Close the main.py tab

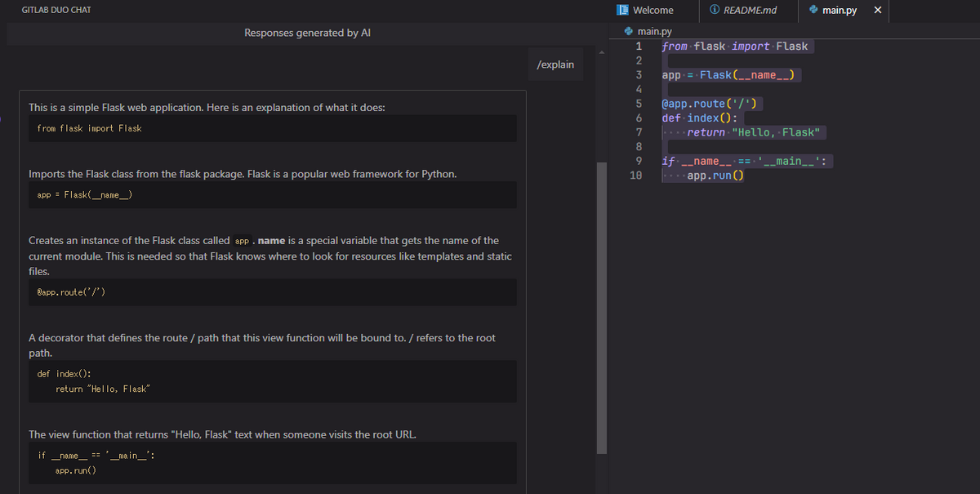(x=877, y=10)
